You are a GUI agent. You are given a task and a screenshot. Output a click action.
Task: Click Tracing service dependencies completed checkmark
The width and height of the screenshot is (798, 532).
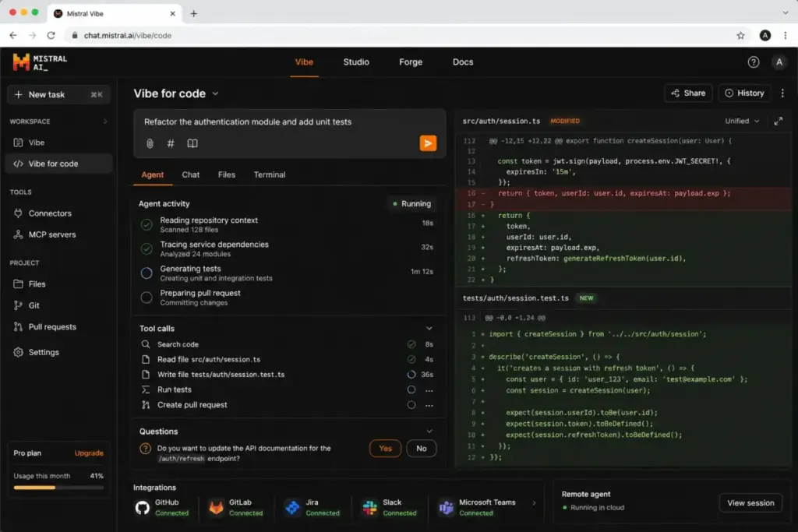click(x=147, y=248)
